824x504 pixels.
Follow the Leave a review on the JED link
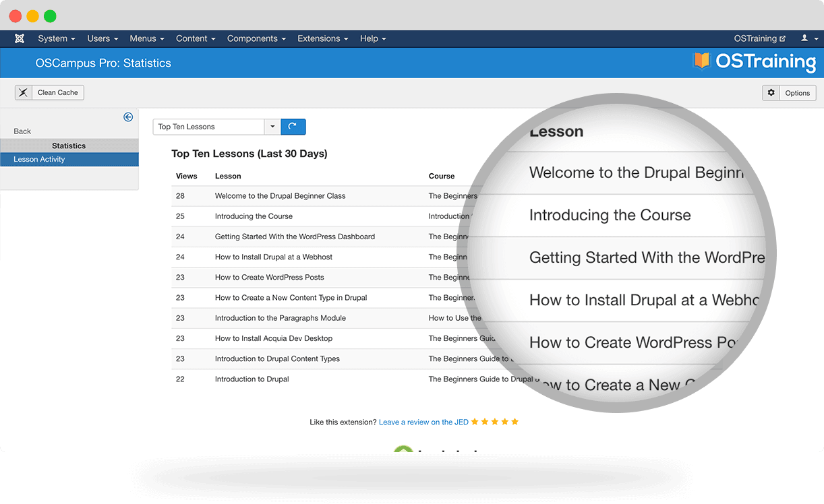424,422
